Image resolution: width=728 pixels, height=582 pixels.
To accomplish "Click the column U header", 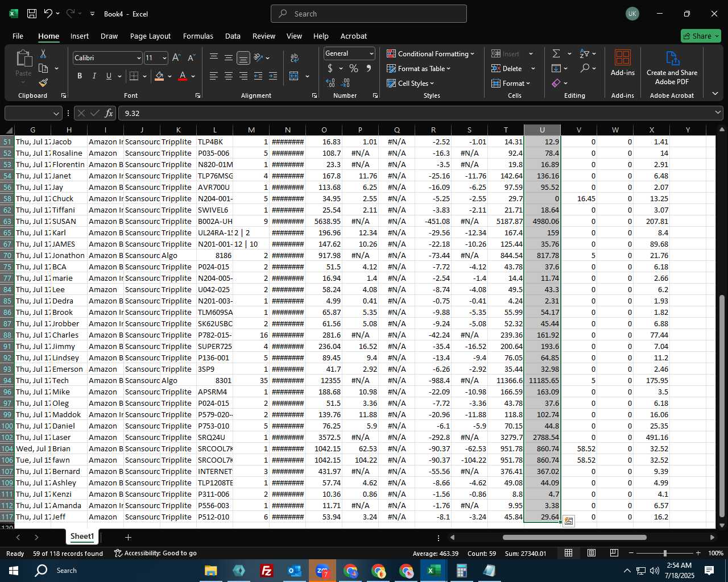I will tap(542, 130).
